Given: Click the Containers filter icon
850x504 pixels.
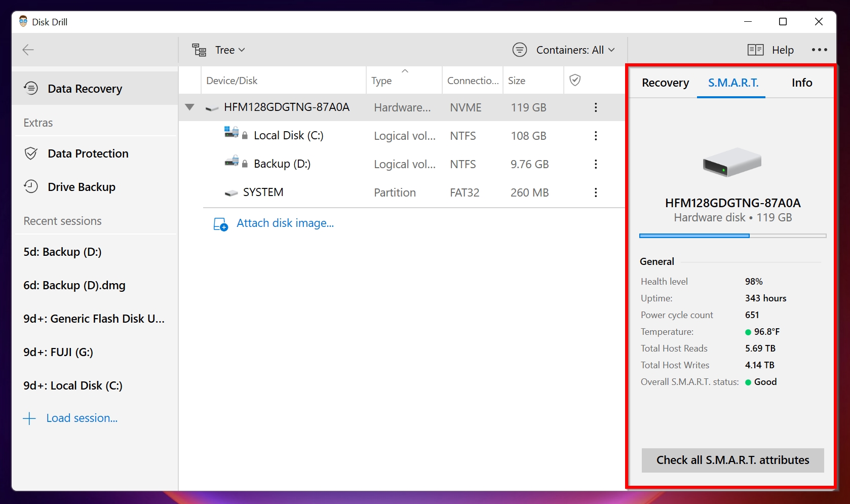Looking at the screenshot, I should point(520,50).
